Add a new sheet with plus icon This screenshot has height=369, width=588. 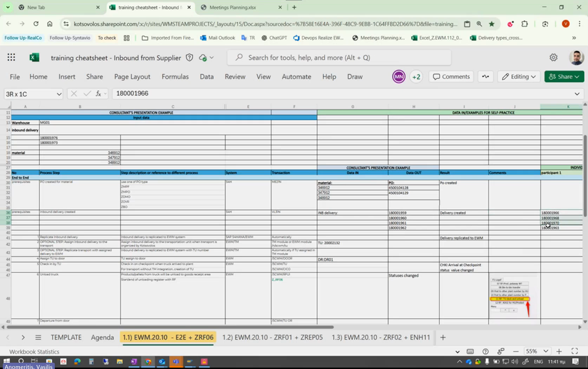point(443,337)
